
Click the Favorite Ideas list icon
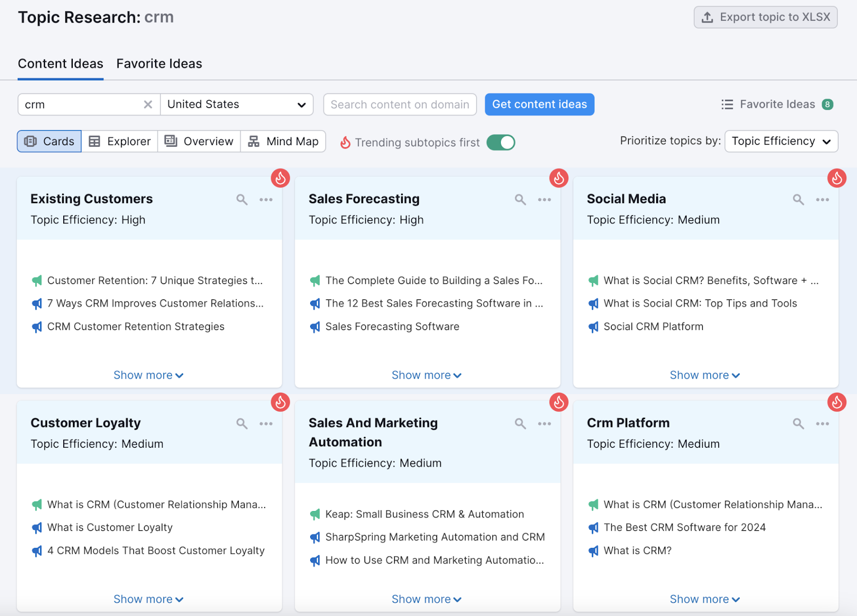[x=727, y=104]
